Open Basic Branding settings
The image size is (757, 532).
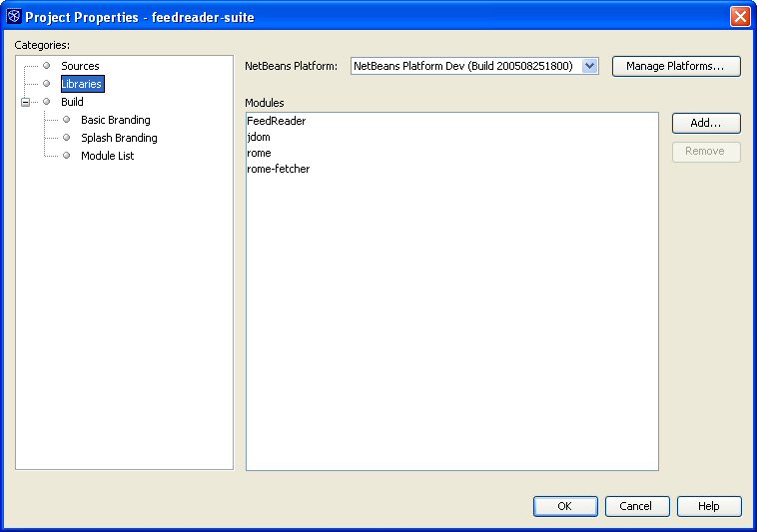(116, 120)
